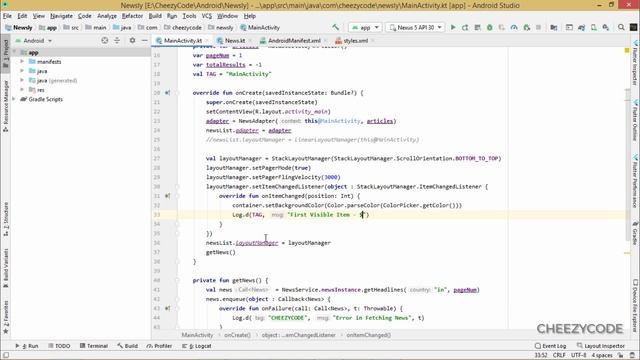This screenshot has height=360, width=640.
Task: Open the Nexus 5 API 30 device dropdown
Action: point(416,27)
